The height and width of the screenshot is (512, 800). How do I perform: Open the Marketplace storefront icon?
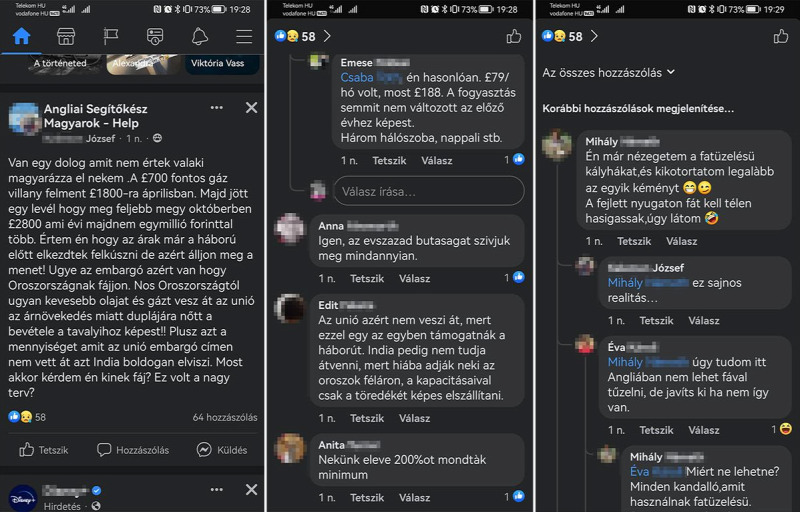(66, 36)
